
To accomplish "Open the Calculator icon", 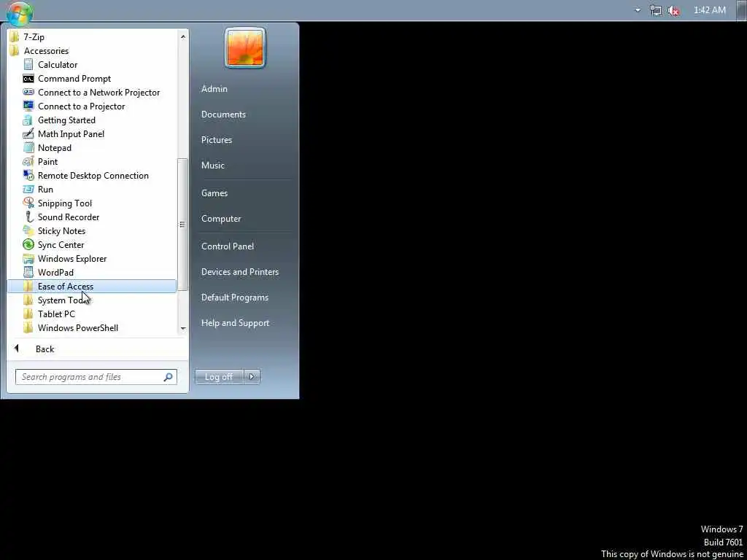I will (x=28, y=65).
